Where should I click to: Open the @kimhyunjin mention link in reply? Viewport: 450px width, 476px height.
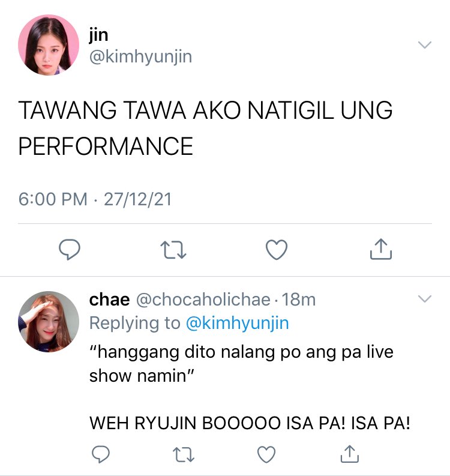[x=237, y=323]
